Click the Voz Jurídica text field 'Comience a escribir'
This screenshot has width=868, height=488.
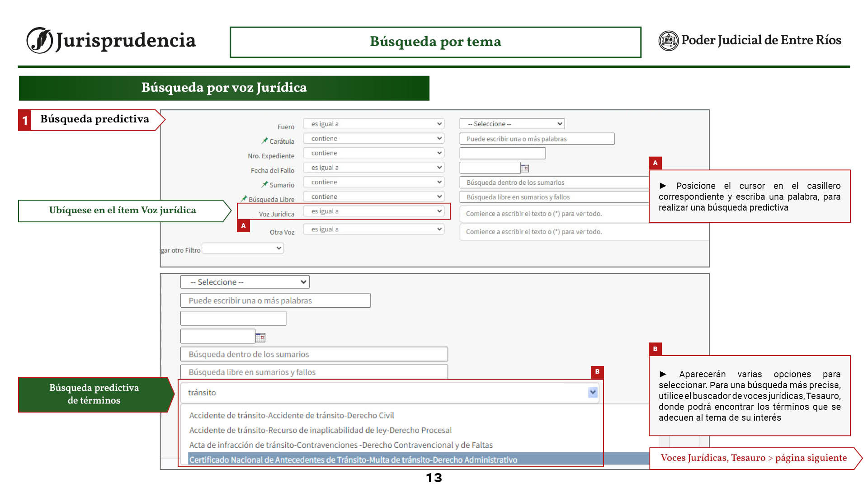click(x=554, y=214)
